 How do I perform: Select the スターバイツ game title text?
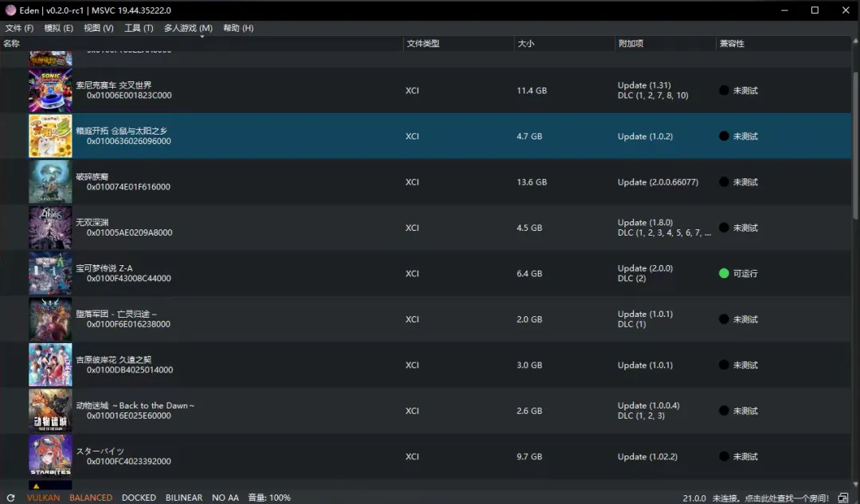click(100, 451)
